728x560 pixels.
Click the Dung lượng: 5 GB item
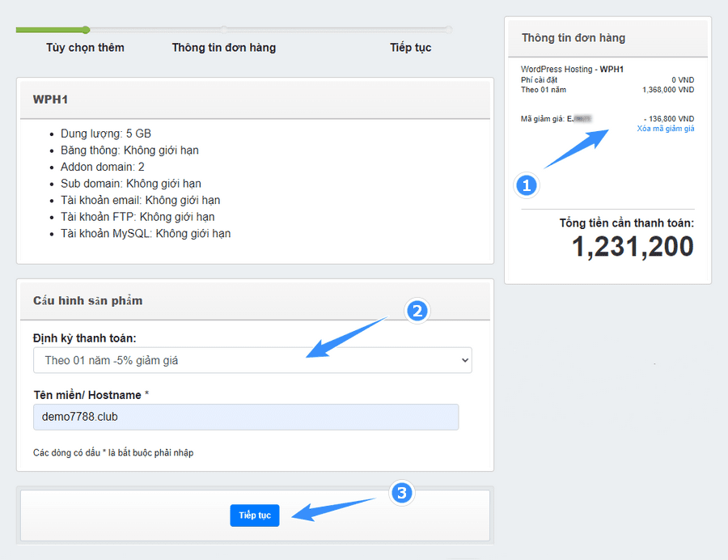pyautogui.click(x=106, y=134)
